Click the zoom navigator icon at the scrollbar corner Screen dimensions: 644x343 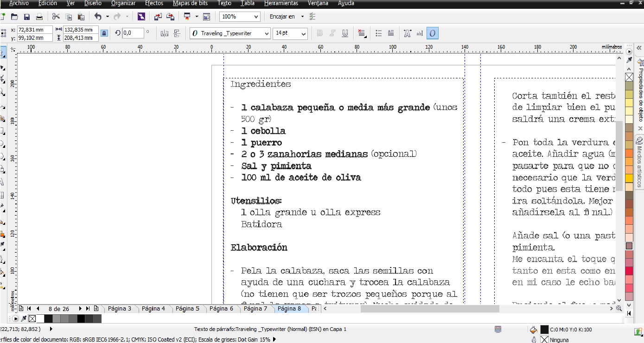click(x=619, y=308)
